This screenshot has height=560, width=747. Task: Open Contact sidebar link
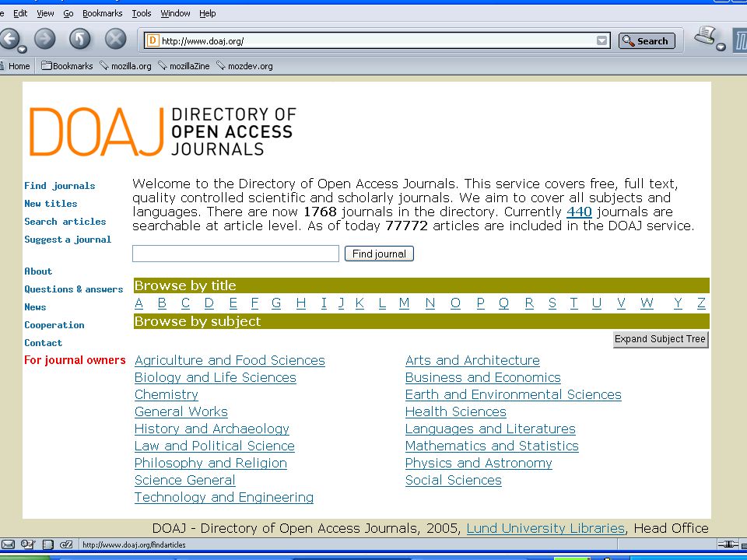(x=44, y=343)
